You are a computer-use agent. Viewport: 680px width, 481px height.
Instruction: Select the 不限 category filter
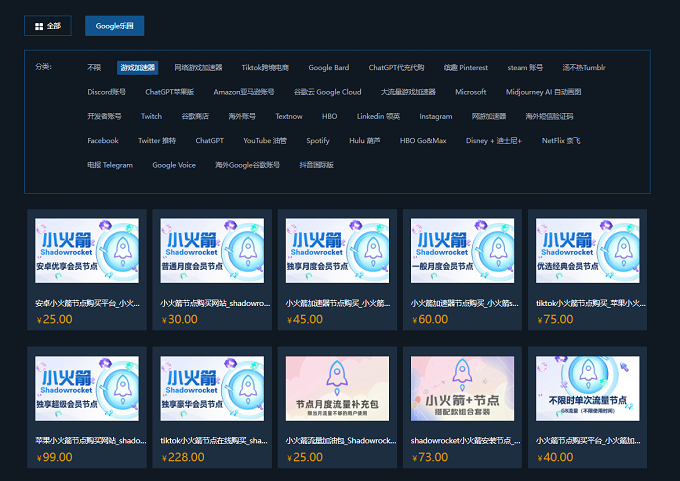click(94, 67)
